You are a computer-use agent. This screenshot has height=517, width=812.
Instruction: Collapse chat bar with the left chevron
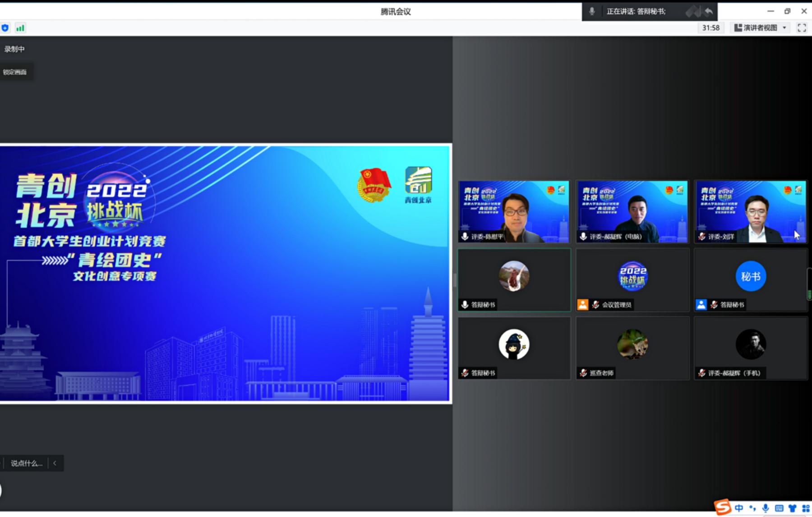pyautogui.click(x=55, y=463)
